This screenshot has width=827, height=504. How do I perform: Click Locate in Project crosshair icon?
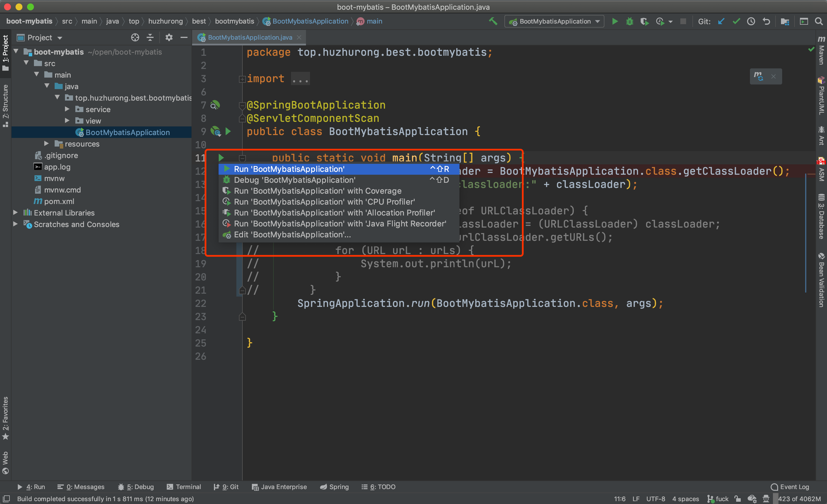tap(135, 38)
